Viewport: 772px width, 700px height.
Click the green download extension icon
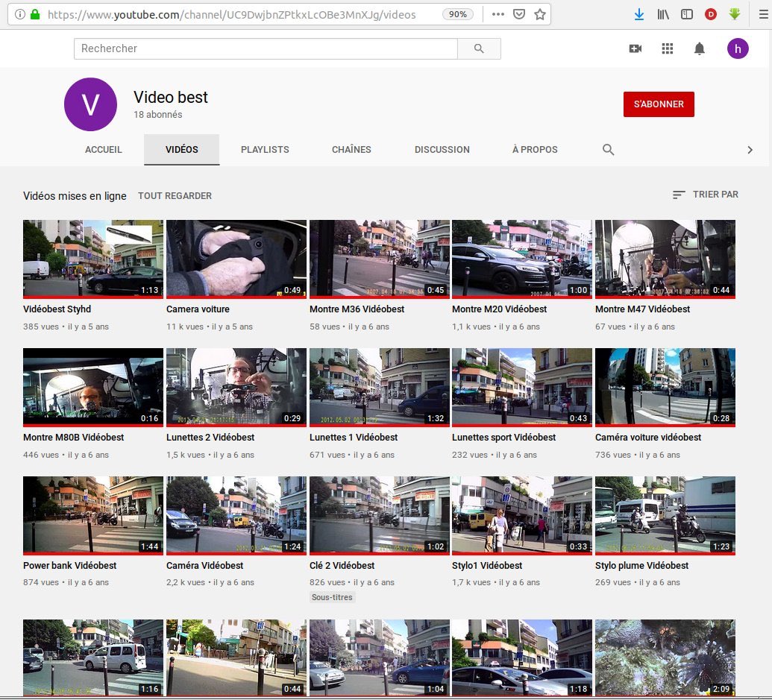(735, 13)
